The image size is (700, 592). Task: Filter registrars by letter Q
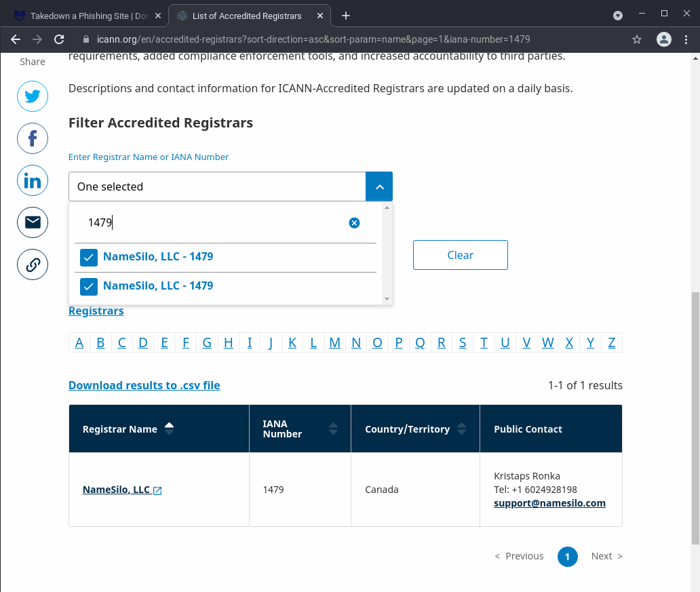(x=420, y=342)
